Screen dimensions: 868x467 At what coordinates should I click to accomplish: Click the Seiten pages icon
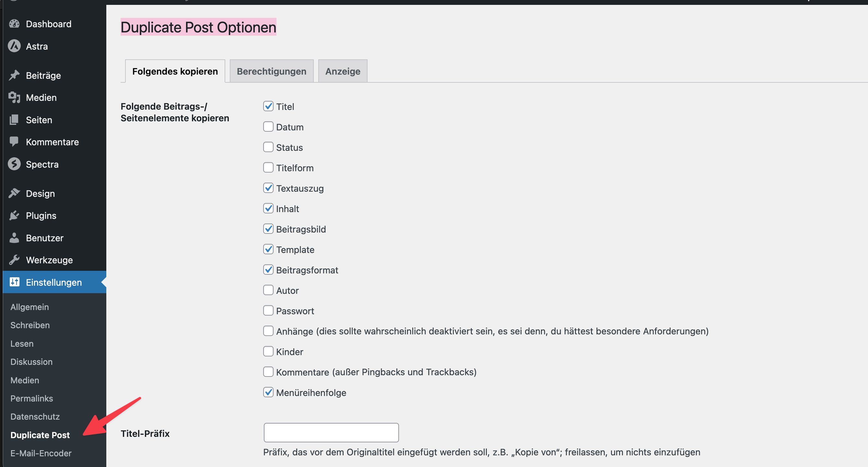(14, 120)
